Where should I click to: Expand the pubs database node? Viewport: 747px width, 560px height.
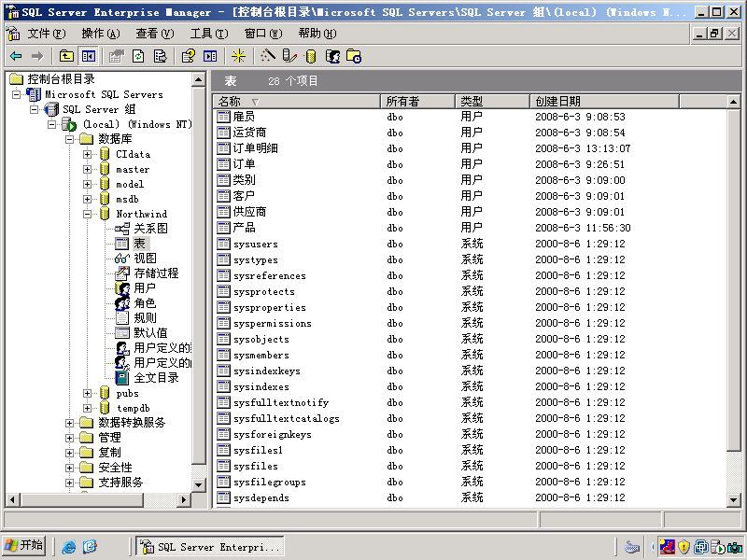tap(87, 393)
